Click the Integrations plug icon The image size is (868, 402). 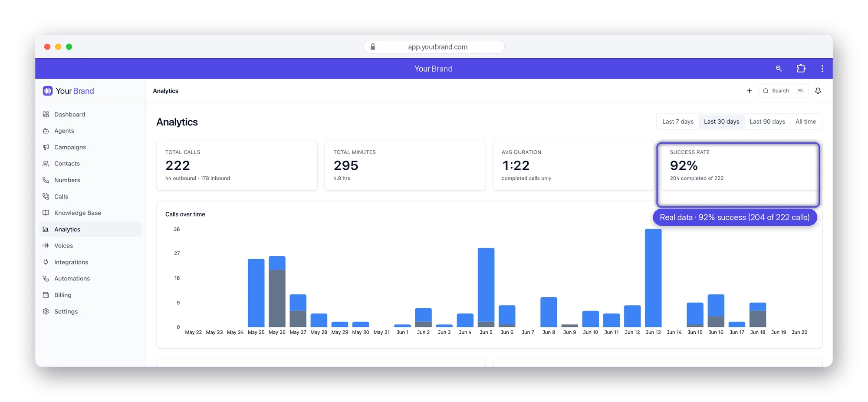[x=46, y=262]
